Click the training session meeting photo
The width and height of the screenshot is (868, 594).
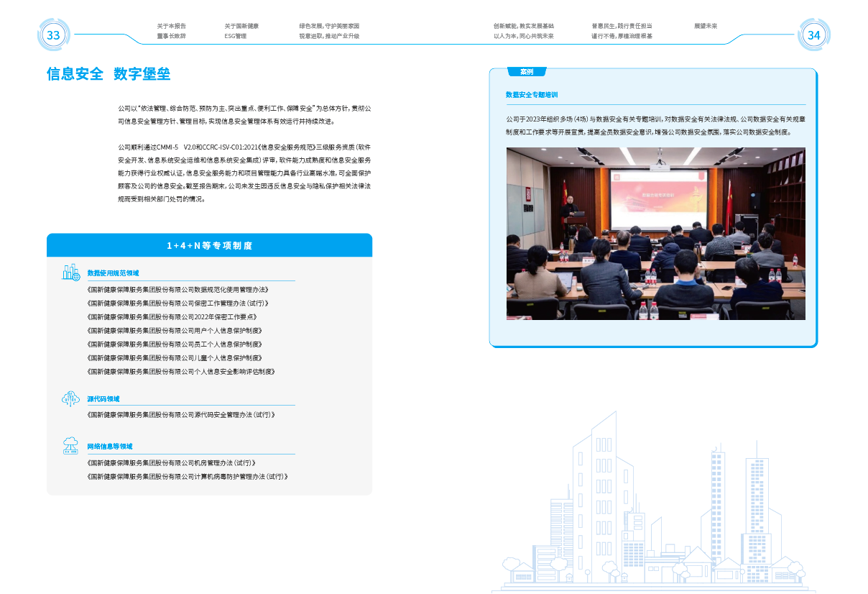(x=655, y=234)
